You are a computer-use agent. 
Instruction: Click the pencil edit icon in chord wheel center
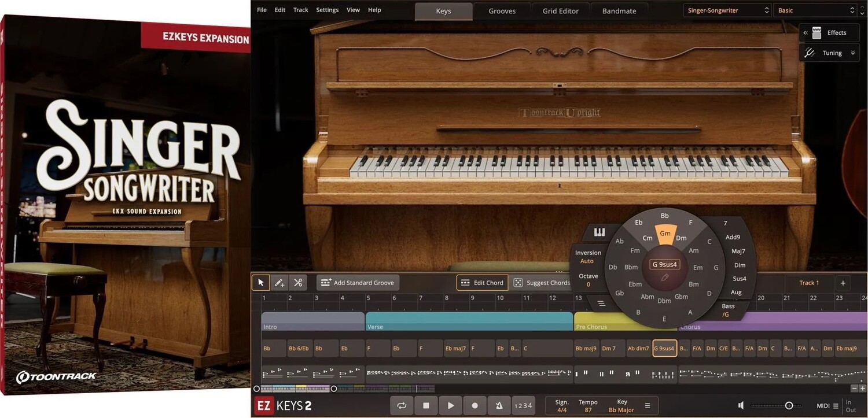(x=665, y=278)
